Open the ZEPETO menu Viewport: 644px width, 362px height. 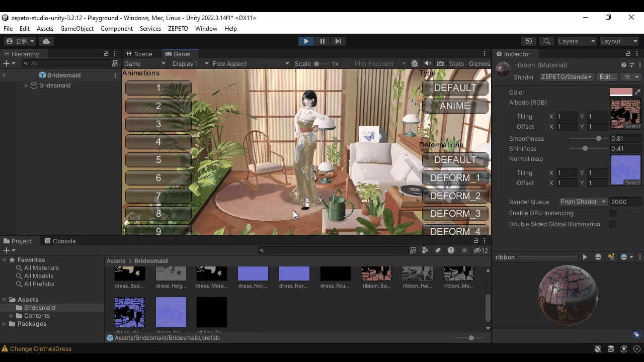tap(178, 29)
